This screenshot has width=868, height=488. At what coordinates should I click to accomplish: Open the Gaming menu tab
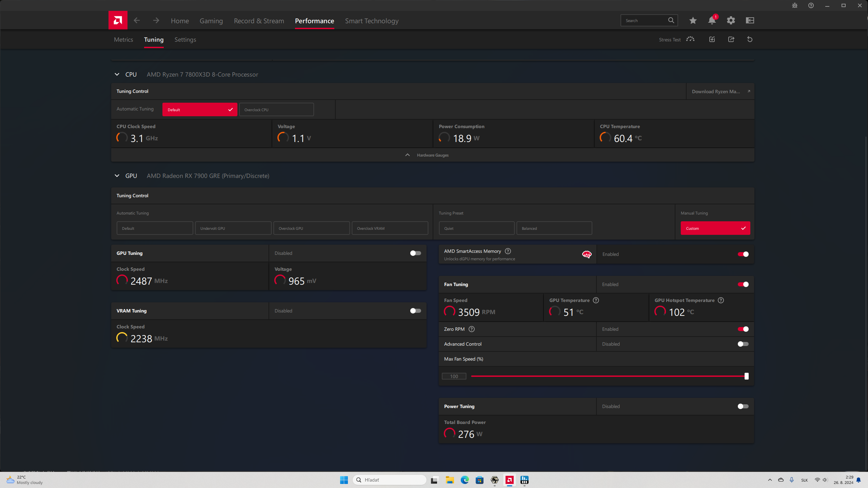coord(211,21)
